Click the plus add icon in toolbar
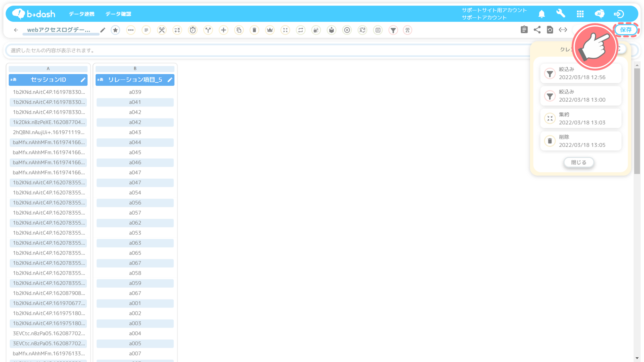Screen dimensions: 644x362 pos(223,30)
